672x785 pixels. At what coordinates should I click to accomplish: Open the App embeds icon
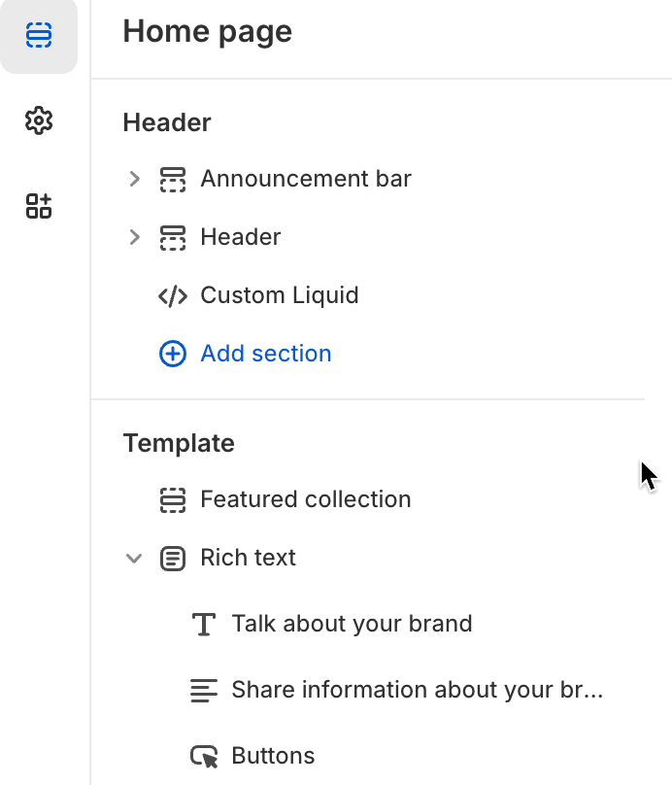[39, 206]
